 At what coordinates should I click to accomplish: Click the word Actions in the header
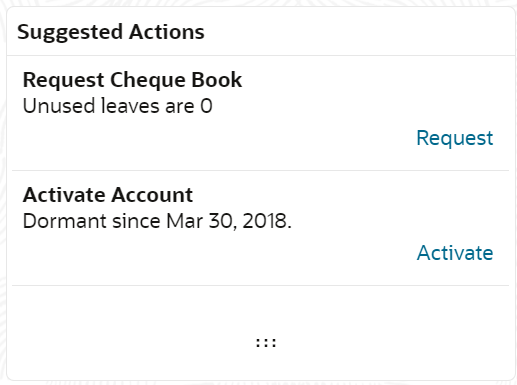(167, 32)
